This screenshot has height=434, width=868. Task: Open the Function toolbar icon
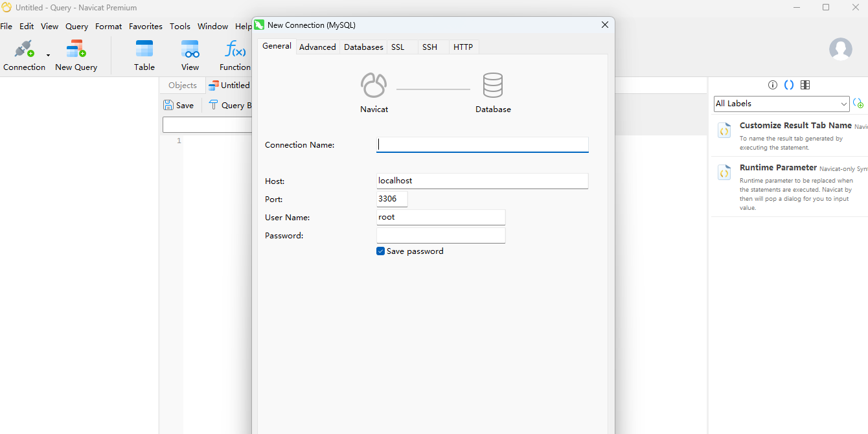tap(234, 49)
